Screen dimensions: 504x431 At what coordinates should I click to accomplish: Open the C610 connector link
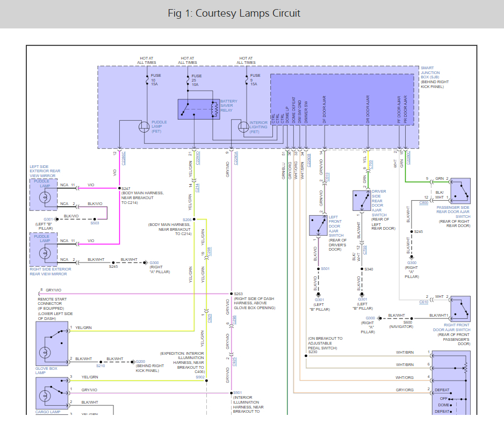[423, 302]
